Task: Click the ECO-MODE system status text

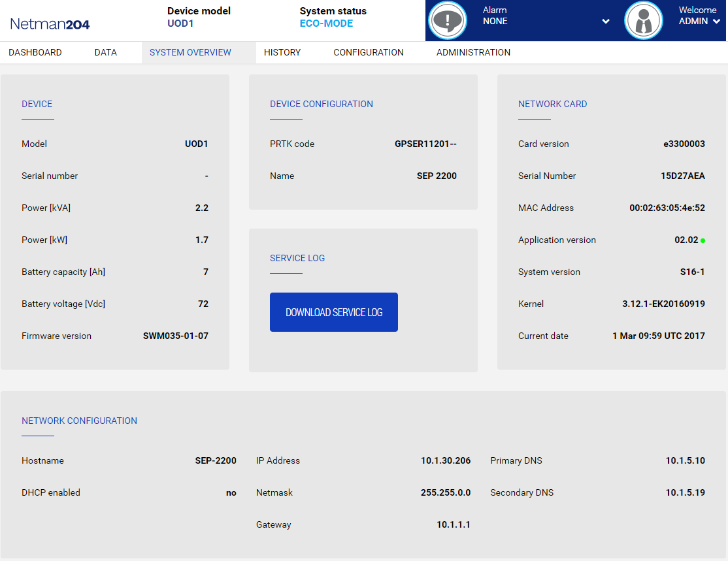Action: (326, 24)
